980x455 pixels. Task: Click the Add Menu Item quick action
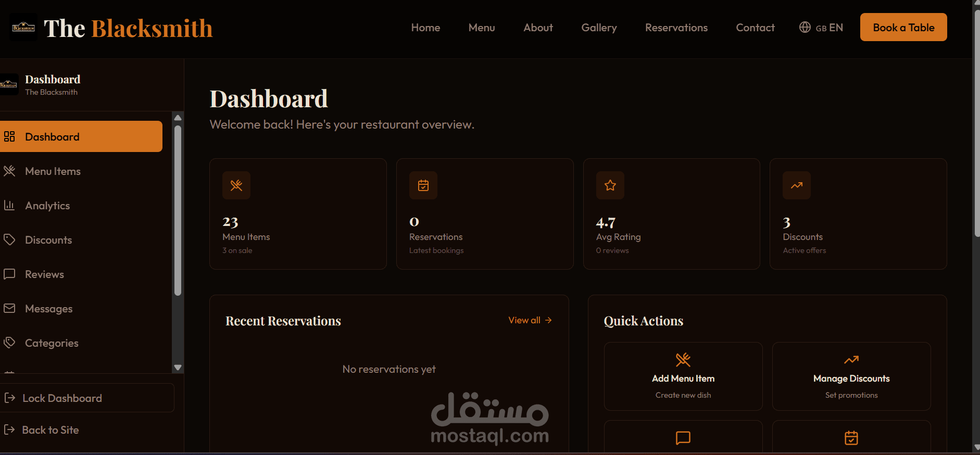coord(683,376)
